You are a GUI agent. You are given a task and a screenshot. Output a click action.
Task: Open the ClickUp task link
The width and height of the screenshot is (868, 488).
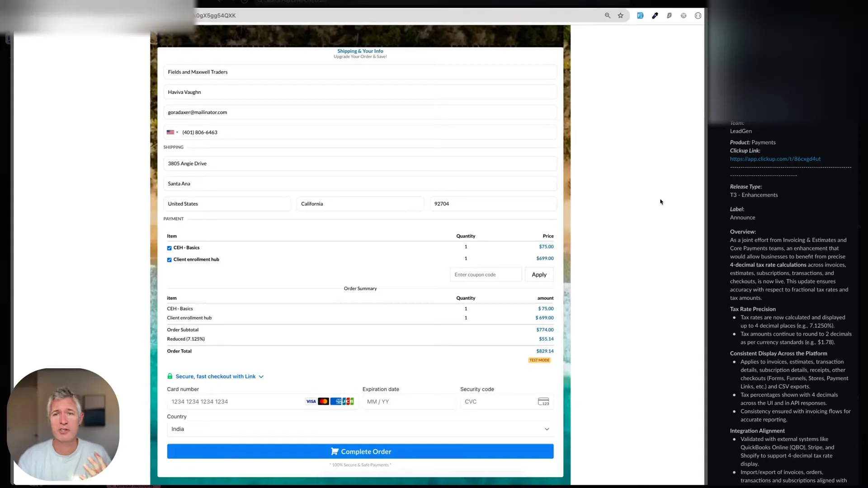coord(775,159)
